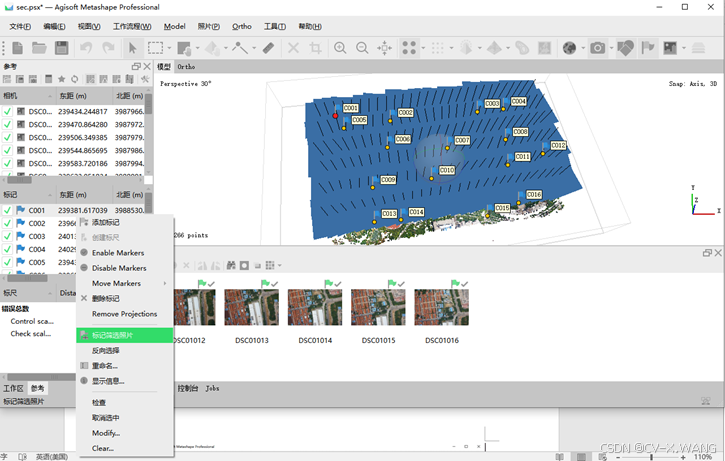
Task: Switch to the 工作区 workspace tab
Action: coord(13,388)
